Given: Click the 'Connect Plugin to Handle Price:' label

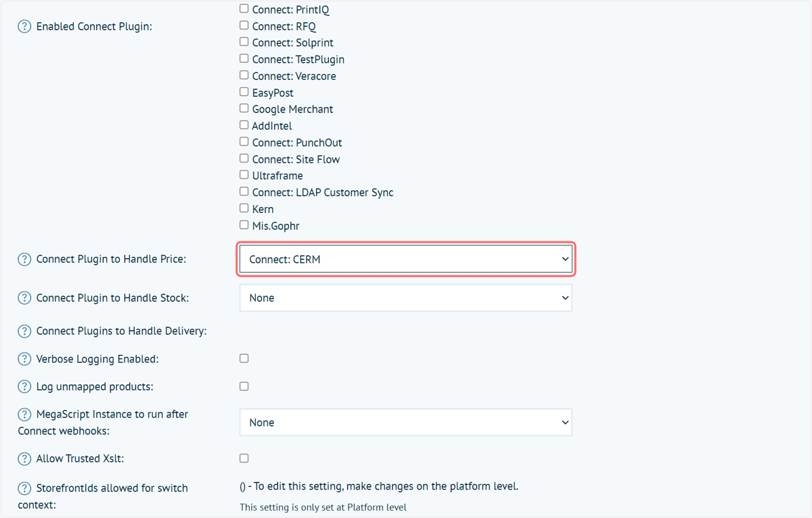Looking at the screenshot, I should point(111,260).
